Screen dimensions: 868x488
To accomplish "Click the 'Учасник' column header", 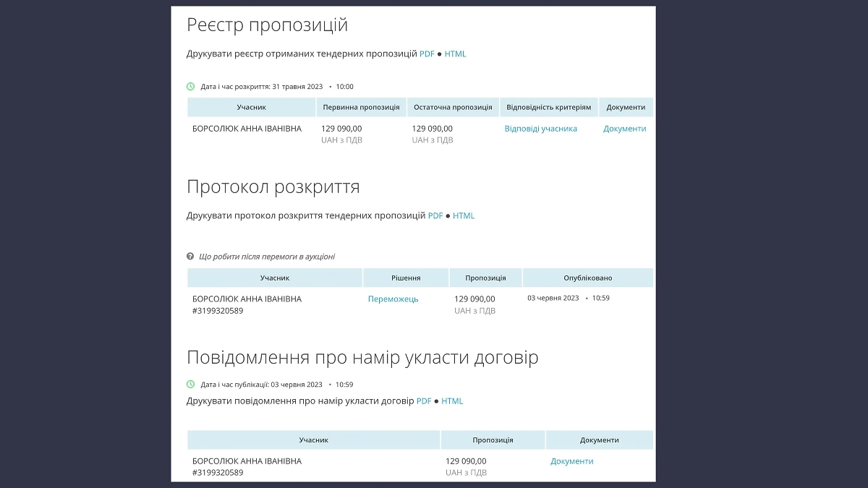I will point(251,106).
